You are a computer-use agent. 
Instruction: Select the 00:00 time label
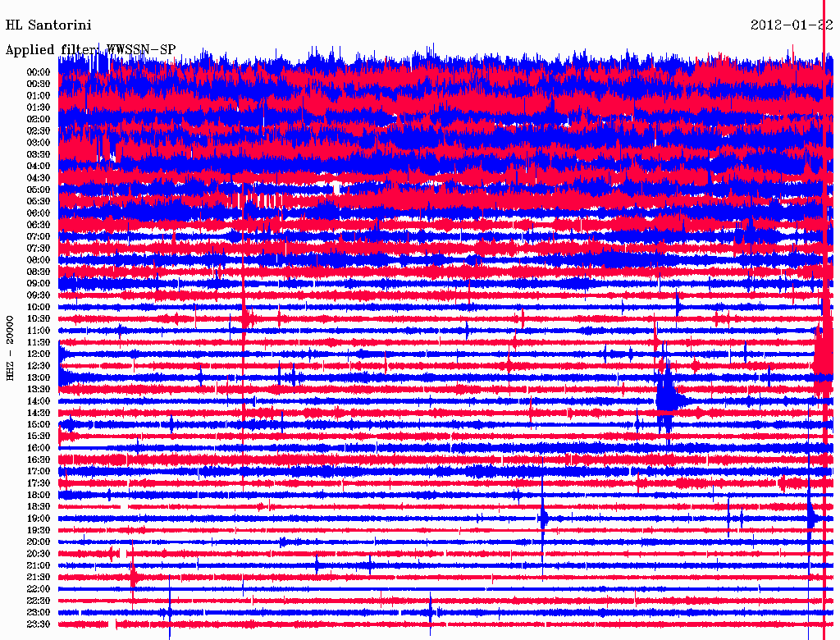tap(39, 72)
